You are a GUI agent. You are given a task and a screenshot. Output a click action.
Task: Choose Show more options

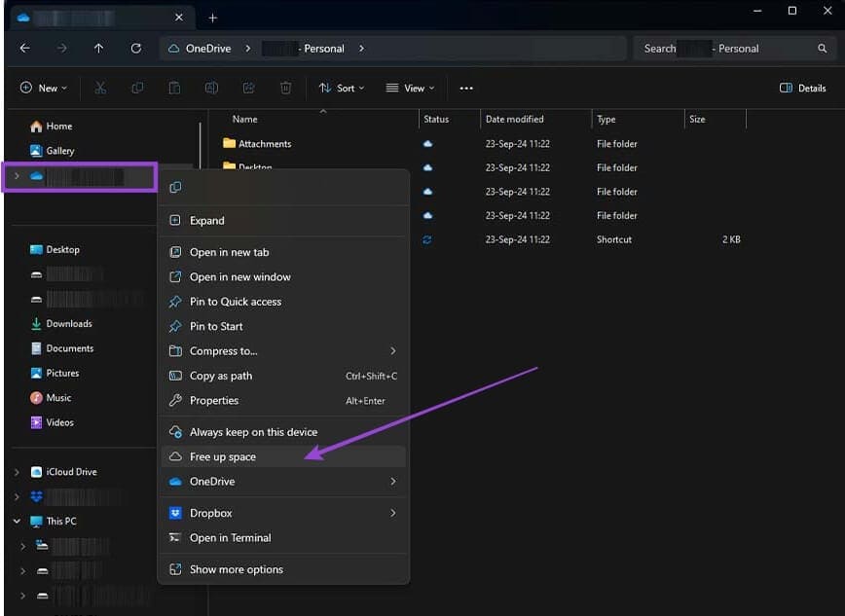[x=283, y=569]
